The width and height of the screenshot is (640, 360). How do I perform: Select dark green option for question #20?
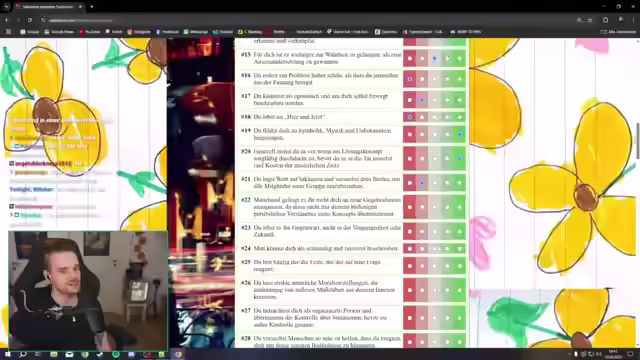[x=460, y=158]
